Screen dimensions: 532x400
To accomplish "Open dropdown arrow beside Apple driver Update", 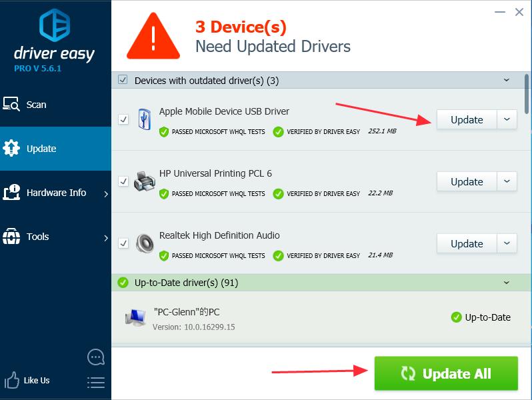I will click(507, 119).
